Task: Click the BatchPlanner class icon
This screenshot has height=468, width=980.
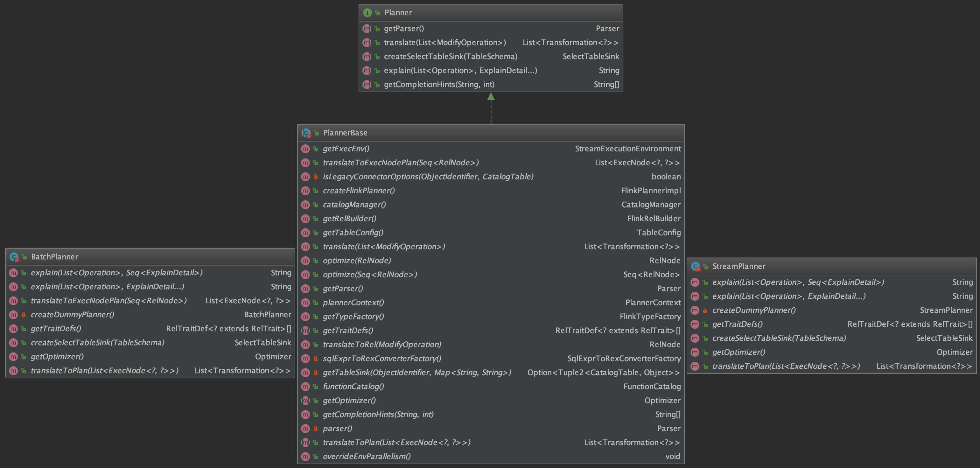Action: (14, 257)
